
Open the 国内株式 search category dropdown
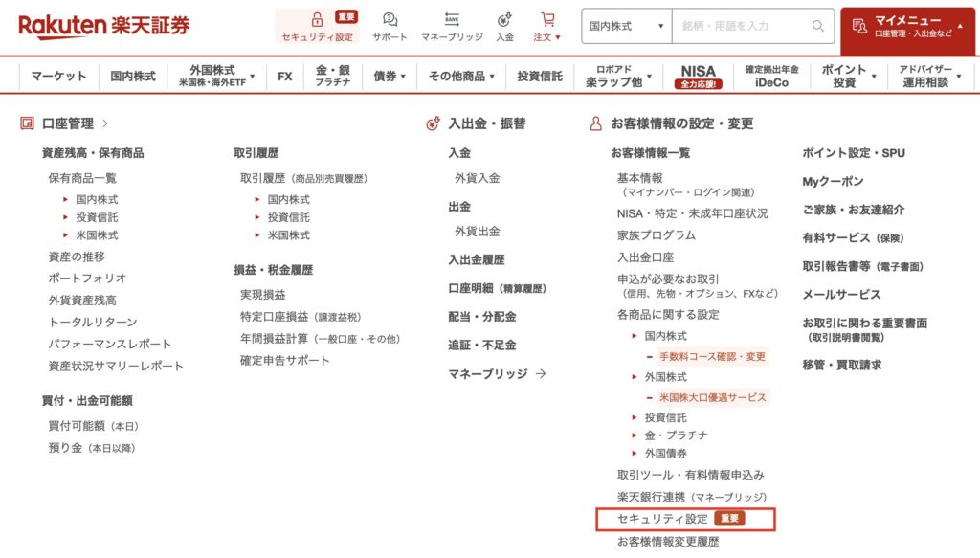(x=626, y=26)
